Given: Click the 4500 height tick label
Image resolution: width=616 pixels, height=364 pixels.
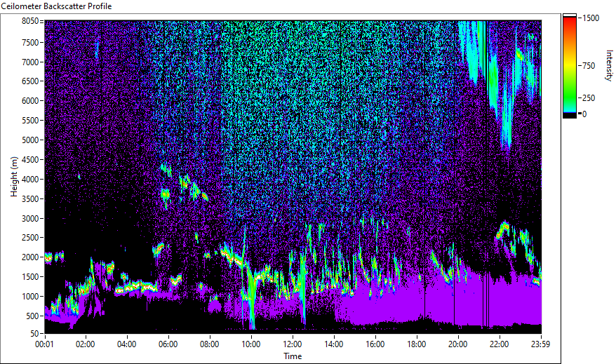Looking at the screenshot, I should 30,160.
